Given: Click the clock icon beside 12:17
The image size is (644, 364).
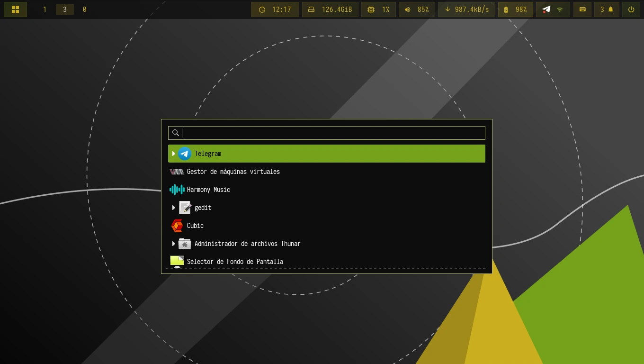Looking at the screenshot, I should click(262, 9).
